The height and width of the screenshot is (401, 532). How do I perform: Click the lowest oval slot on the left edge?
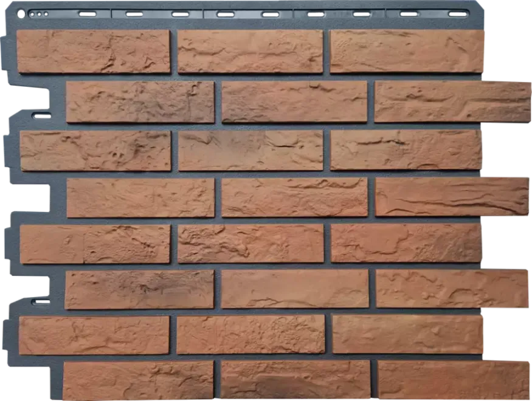(x=41, y=301)
